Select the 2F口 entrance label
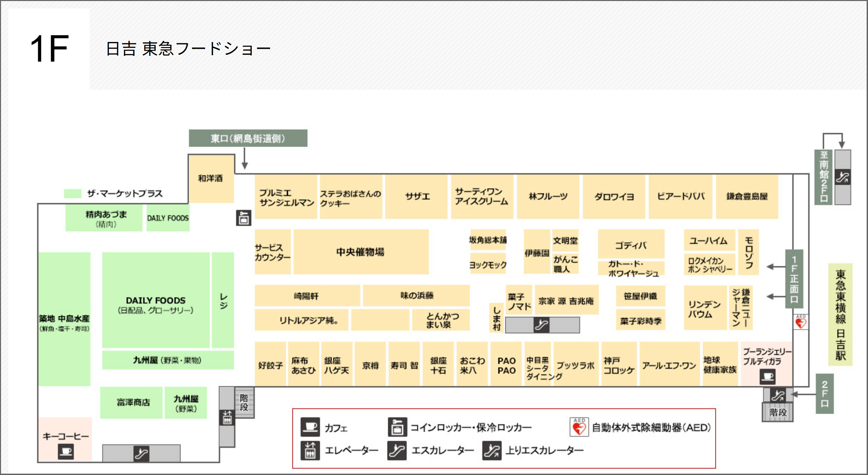This screenshot has width=868, height=475. click(x=825, y=394)
